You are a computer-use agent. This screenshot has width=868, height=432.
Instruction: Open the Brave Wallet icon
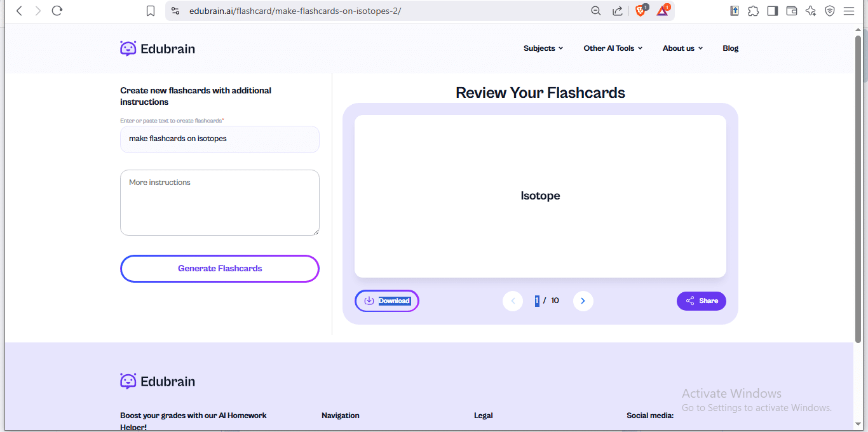click(x=791, y=11)
